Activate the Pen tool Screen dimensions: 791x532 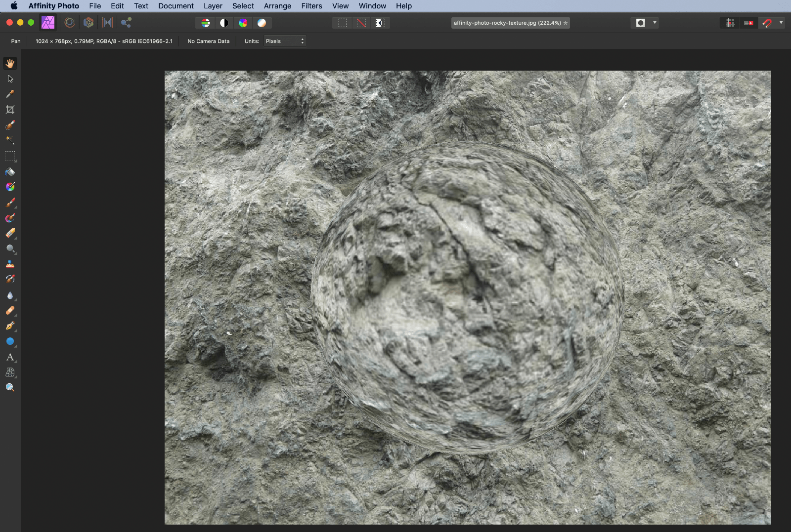click(x=10, y=326)
